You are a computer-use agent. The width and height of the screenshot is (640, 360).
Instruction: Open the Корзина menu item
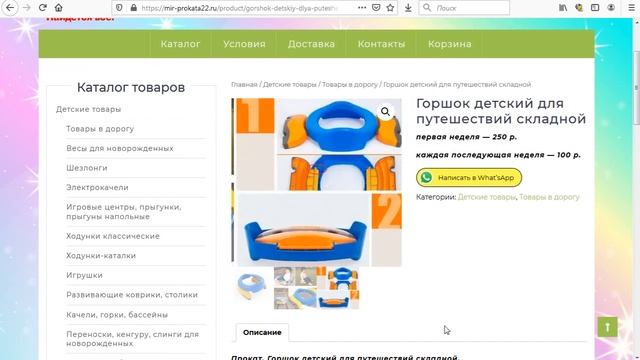click(x=450, y=44)
